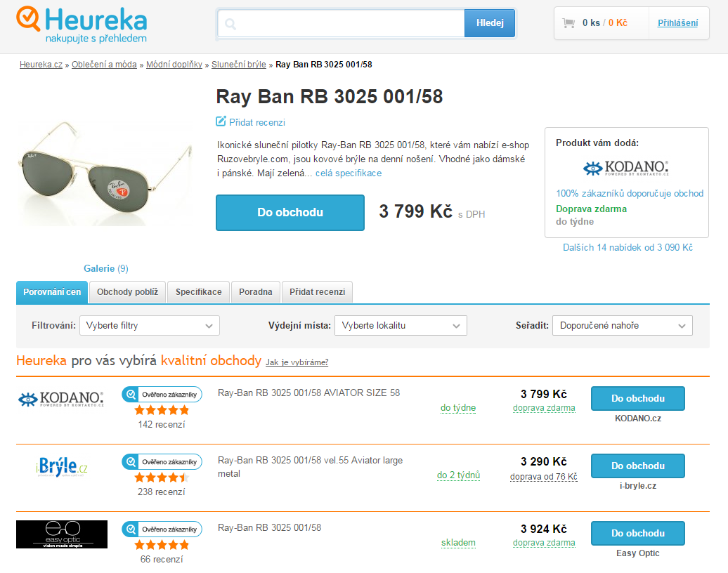
Task: Go to Sluneční brýle breadcrumb
Action: coord(239,65)
